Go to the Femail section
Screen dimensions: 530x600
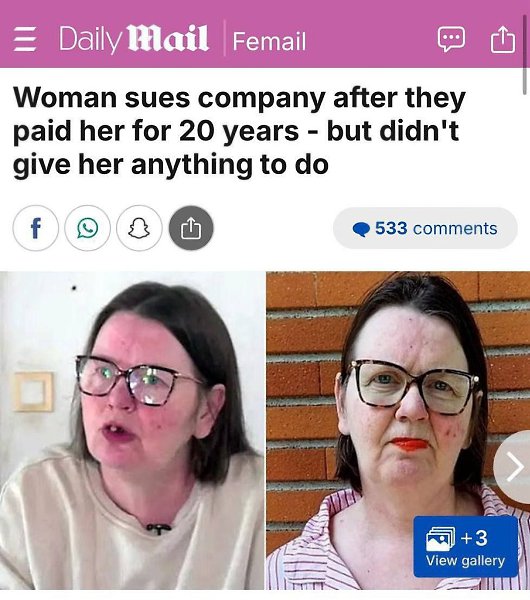point(269,41)
